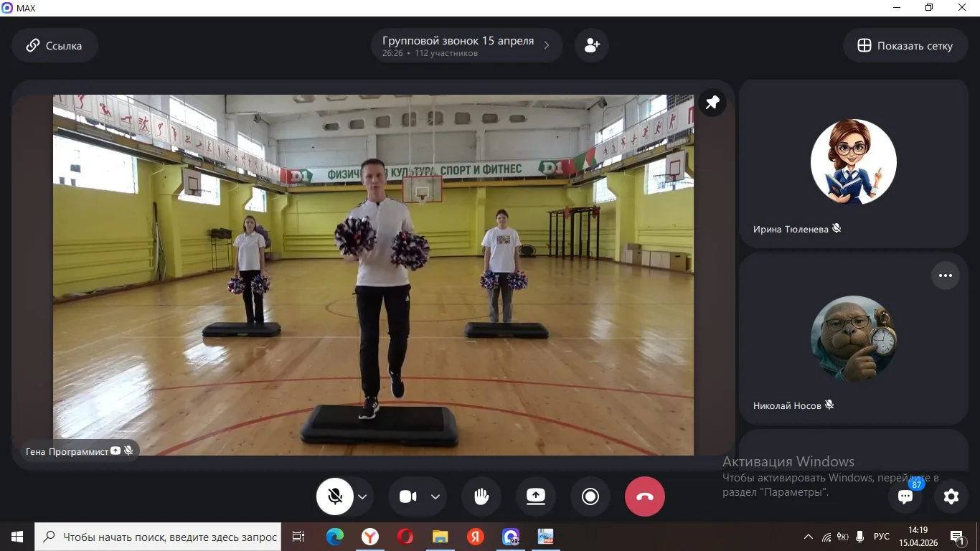Show hidden system tray icons
Screen dimensions: 980x551
[808, 537]
